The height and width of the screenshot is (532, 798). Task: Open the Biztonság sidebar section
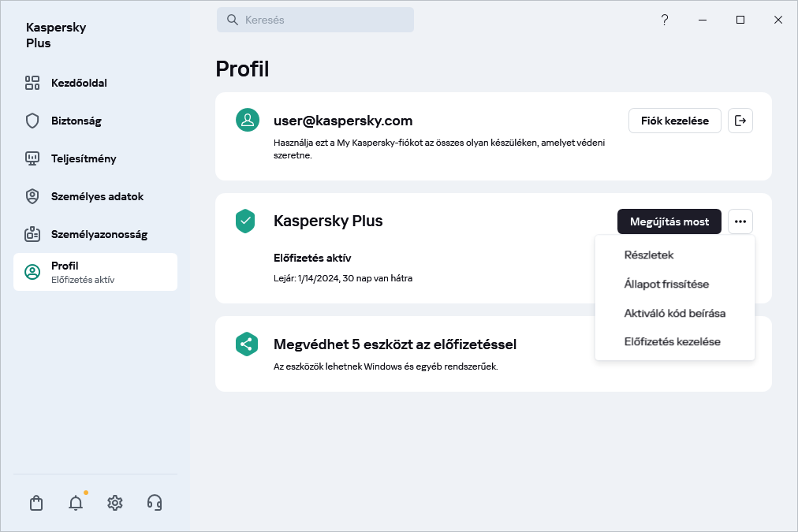point(76,121)
